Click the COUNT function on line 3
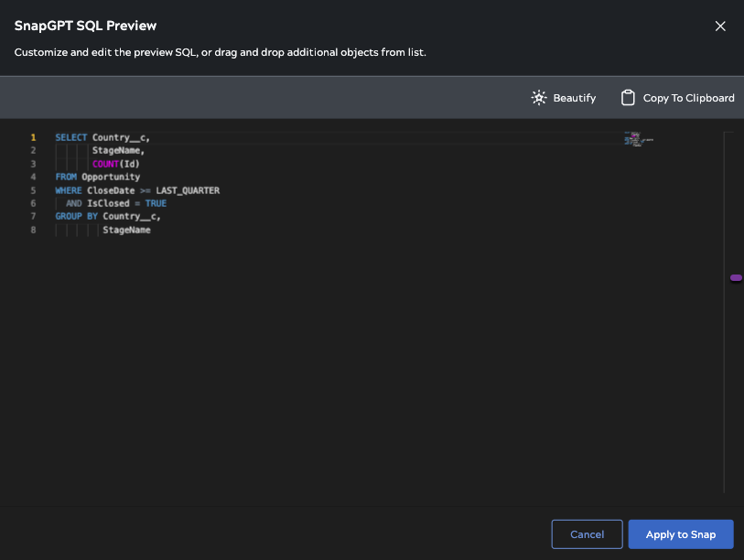 105,164
